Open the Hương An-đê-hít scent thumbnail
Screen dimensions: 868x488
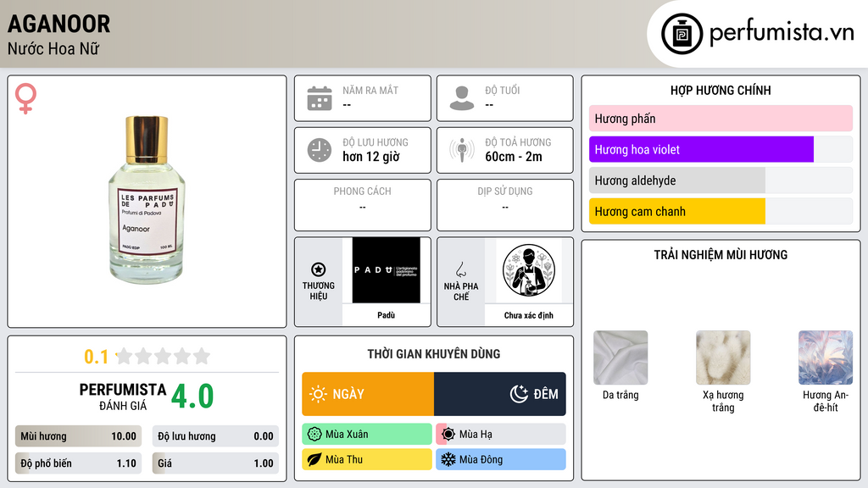[826, 358]
